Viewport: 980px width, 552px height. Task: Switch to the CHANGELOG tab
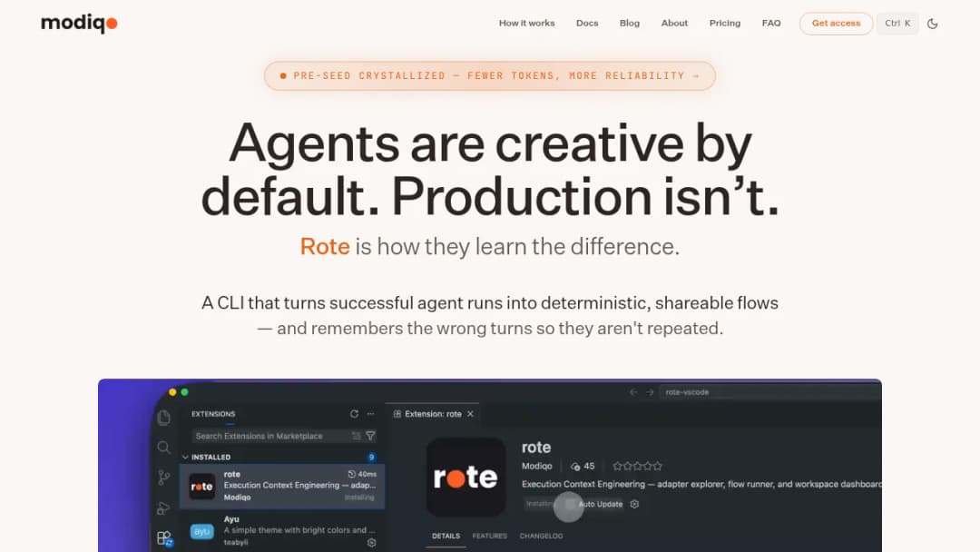click(x=541, y=536)
